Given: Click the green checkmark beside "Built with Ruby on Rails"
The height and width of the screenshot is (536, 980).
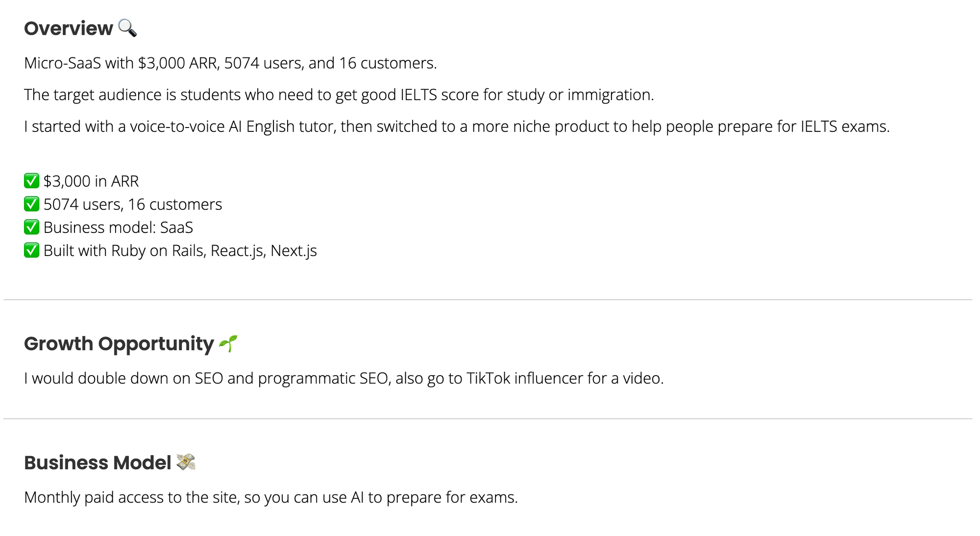Looking at the screenshot, I should coord(31,250).
